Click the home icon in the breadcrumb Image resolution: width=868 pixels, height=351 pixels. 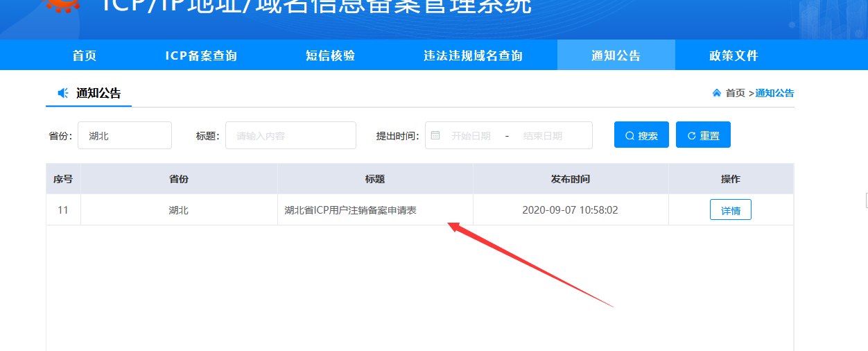pyautogui.click(x=716, y=93)
